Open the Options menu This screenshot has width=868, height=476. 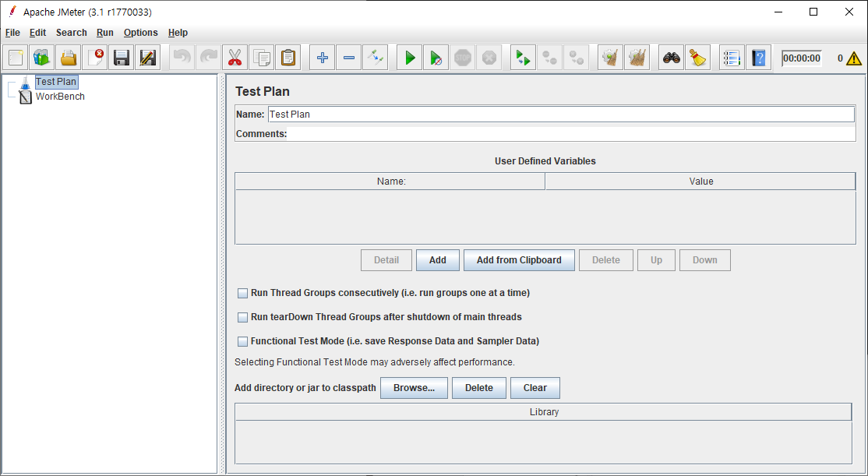140,33
